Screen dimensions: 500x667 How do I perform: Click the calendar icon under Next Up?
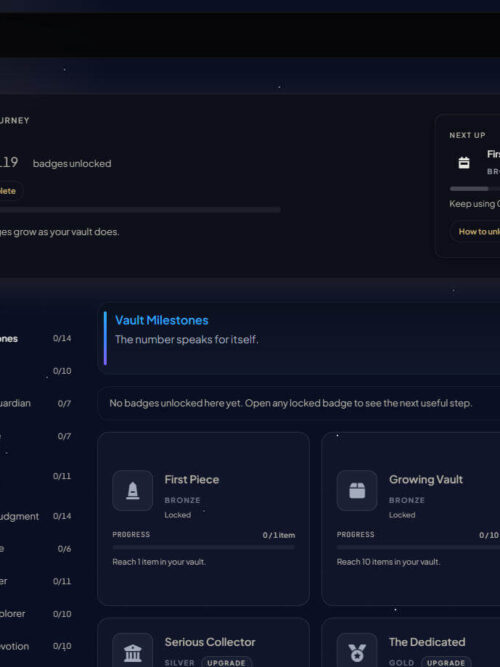tap(464, 162)
